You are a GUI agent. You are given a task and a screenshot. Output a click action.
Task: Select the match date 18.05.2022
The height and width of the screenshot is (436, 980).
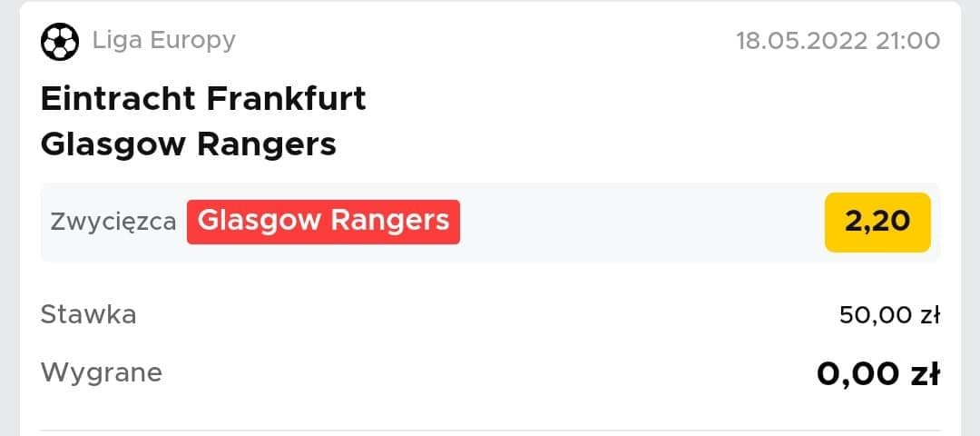point(802,41)
